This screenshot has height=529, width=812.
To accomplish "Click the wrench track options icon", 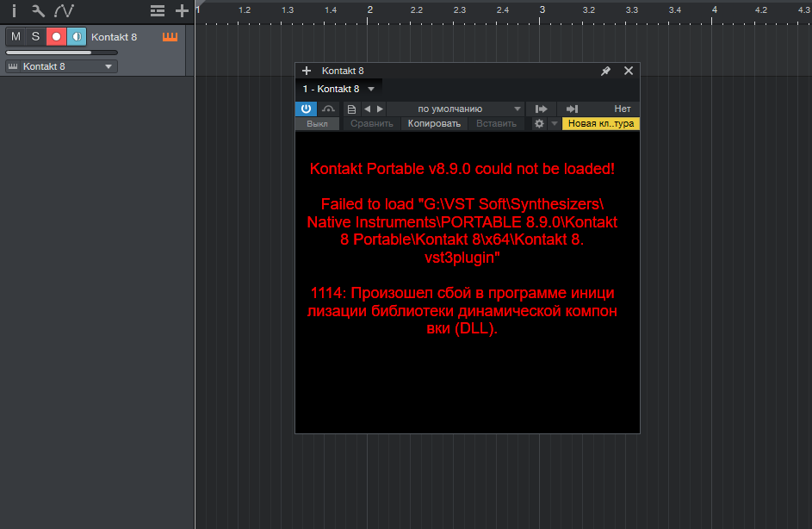I will coord(38,10).
